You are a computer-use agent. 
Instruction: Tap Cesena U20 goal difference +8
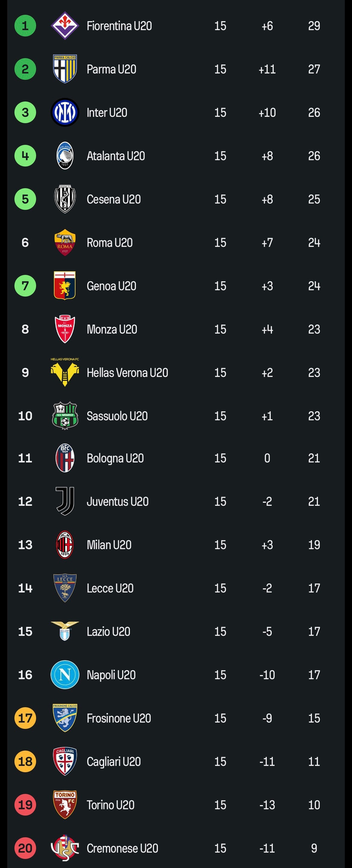[267, 199]
